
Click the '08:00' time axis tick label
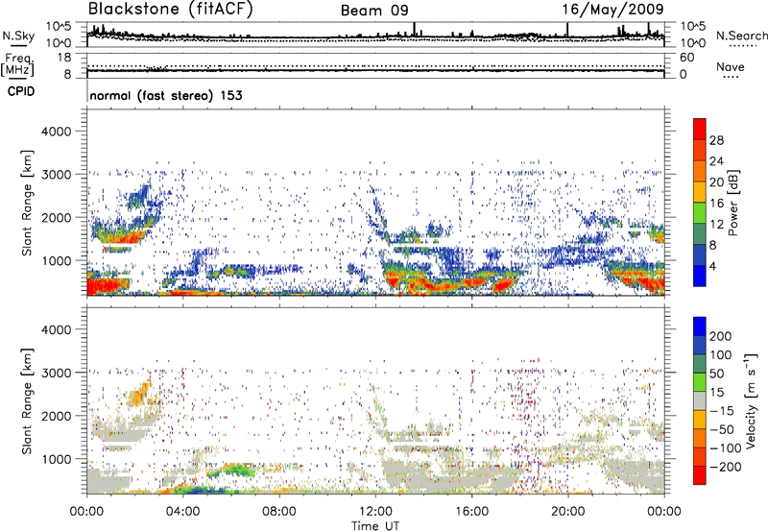[279, 512]
